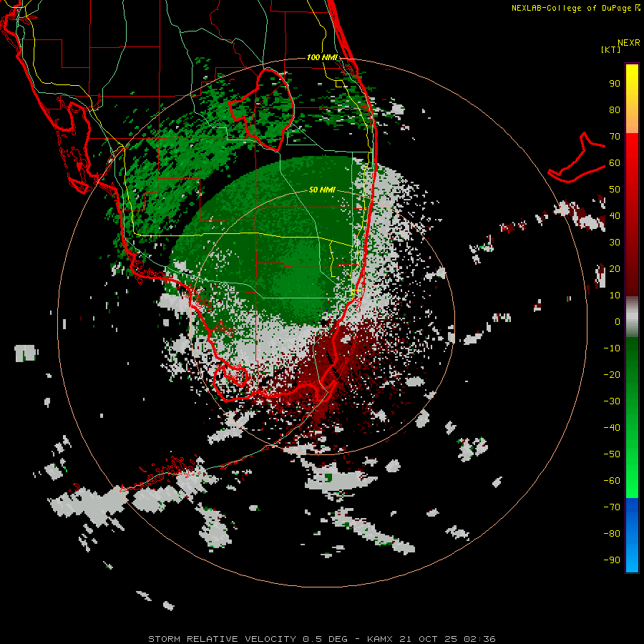Click the -80 value on the velocity scale

612,534
